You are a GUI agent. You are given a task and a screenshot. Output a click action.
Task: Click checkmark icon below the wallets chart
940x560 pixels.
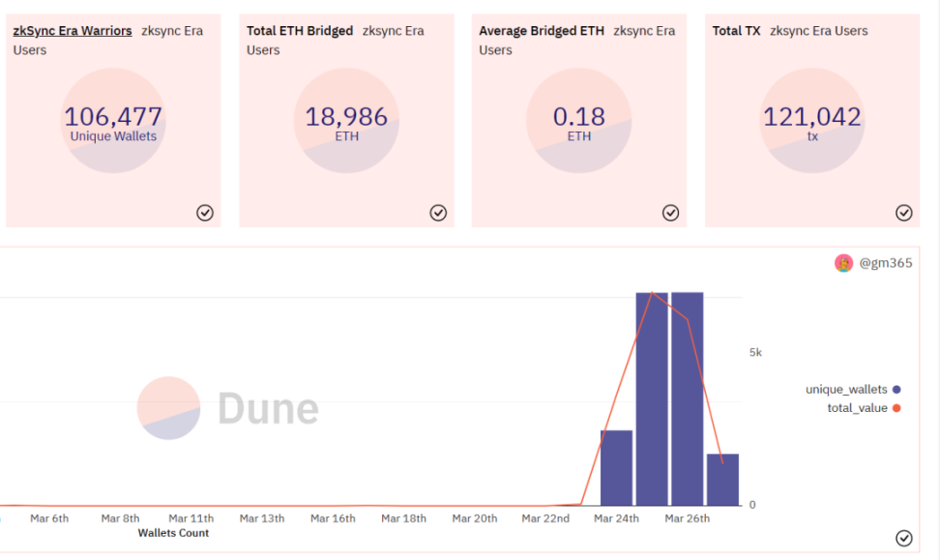pyautogui.click(x=903, y=538)
